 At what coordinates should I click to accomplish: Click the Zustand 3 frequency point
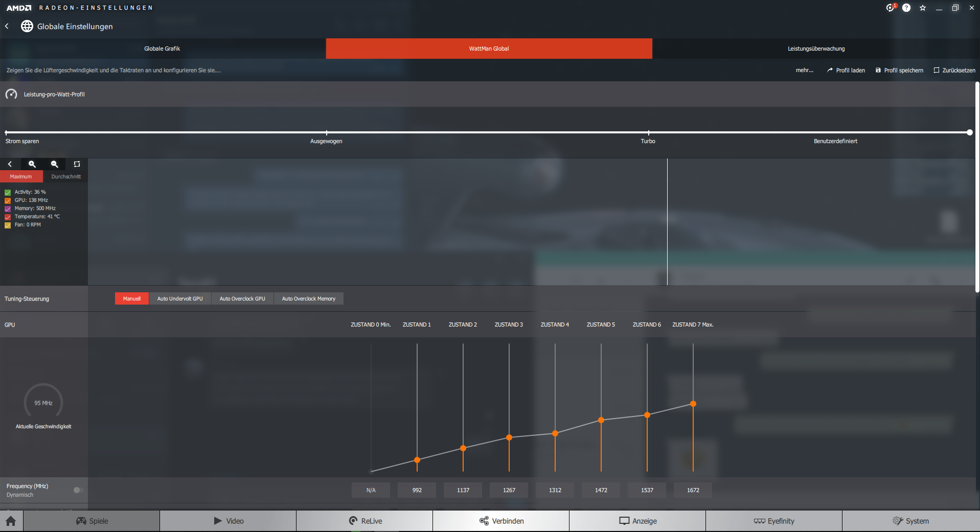pos(509,437)
